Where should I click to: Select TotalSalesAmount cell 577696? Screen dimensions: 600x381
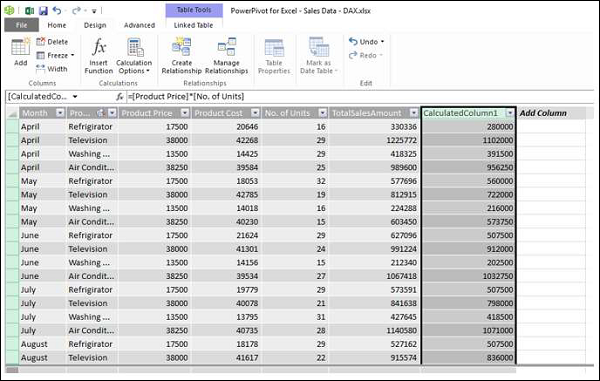pos(374,181)
